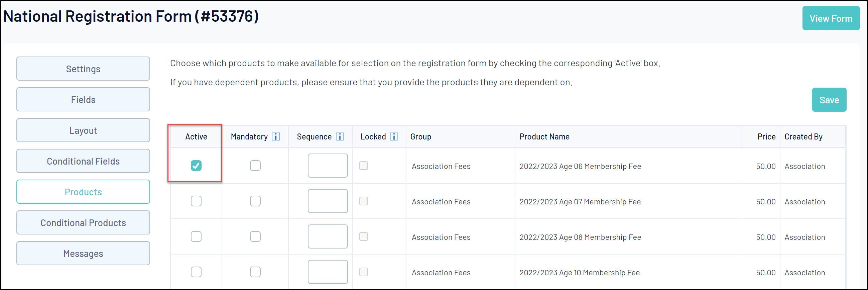Uncheck Active for Age 06 Membership Fee
This screenshot has width=868, height=290.
196,166
